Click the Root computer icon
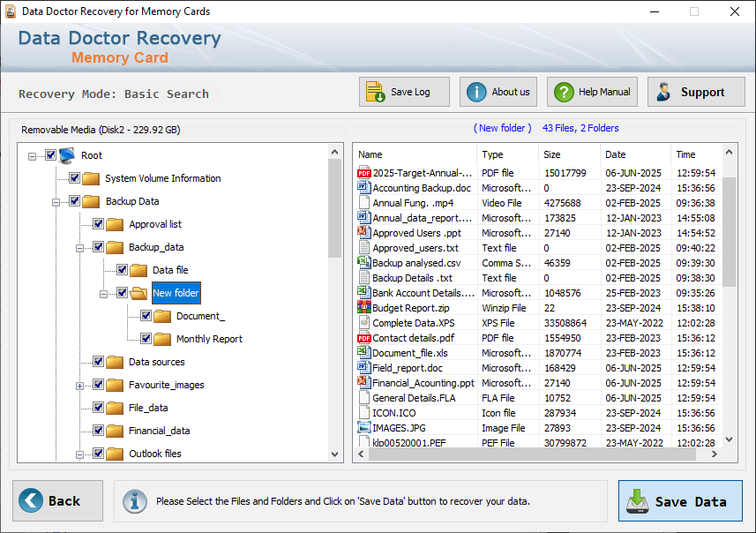The image size is (756, 533). [x=68, y=155]
